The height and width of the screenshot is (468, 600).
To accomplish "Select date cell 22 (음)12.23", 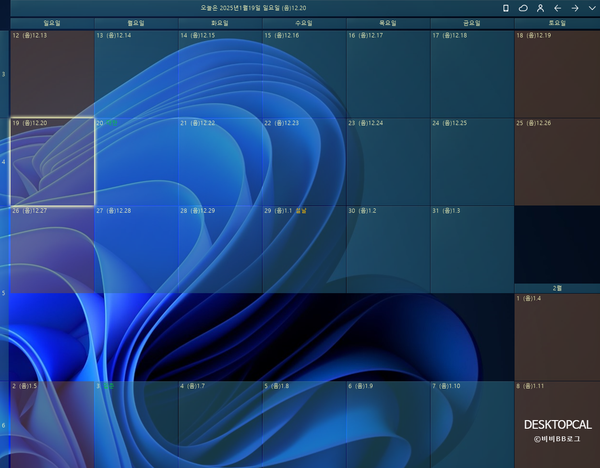I will pos(304,161).
